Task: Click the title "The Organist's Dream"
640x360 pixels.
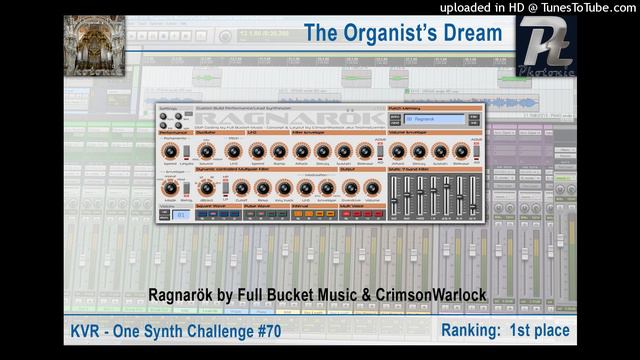Action: 403,33
